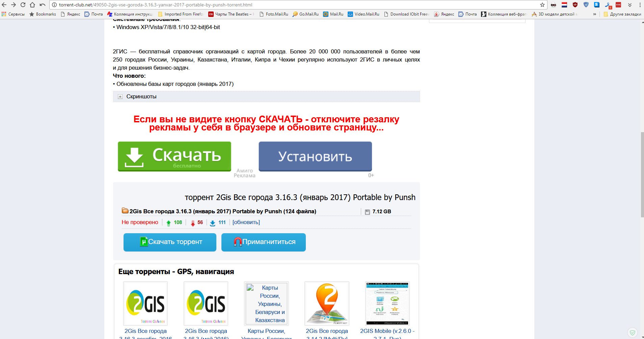Open the first Яндекс bookmark
This screenshot has width=644, height=339.
pos(71,14)
